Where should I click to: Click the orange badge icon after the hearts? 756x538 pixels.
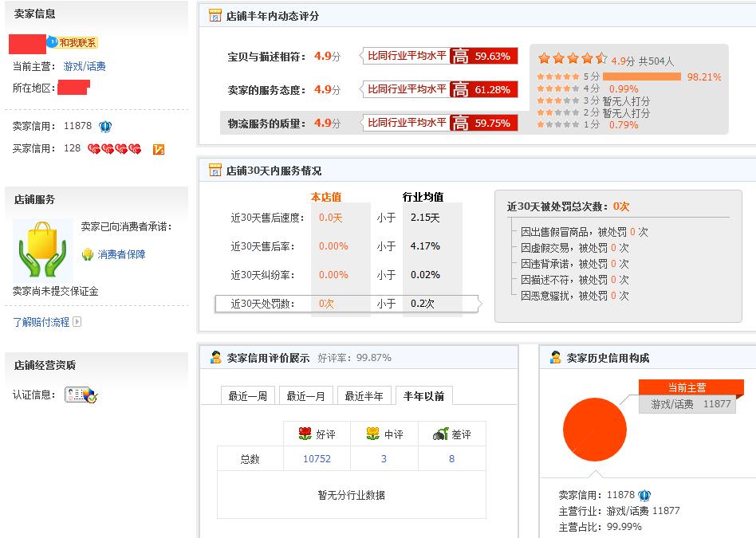(158, 148)
